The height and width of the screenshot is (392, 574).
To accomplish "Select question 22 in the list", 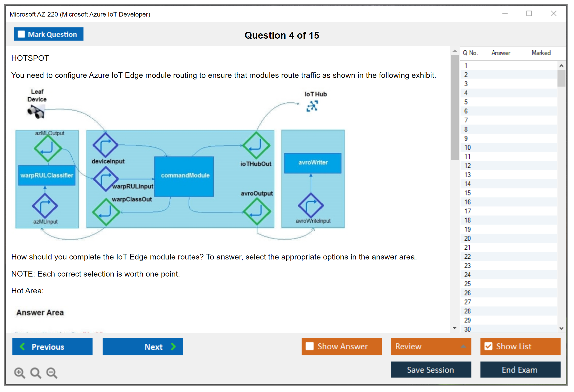I will [x=467, y=257].
